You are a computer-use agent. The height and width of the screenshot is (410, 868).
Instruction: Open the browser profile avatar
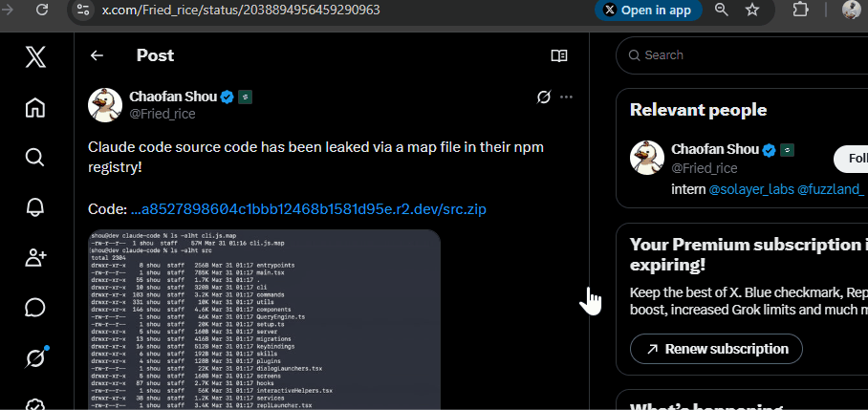click(852, 10)
